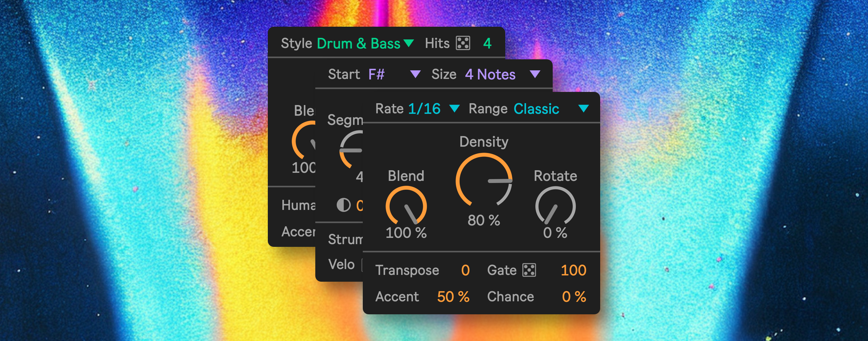Click the partially hidden Segments knob

(x=351, y=150)
